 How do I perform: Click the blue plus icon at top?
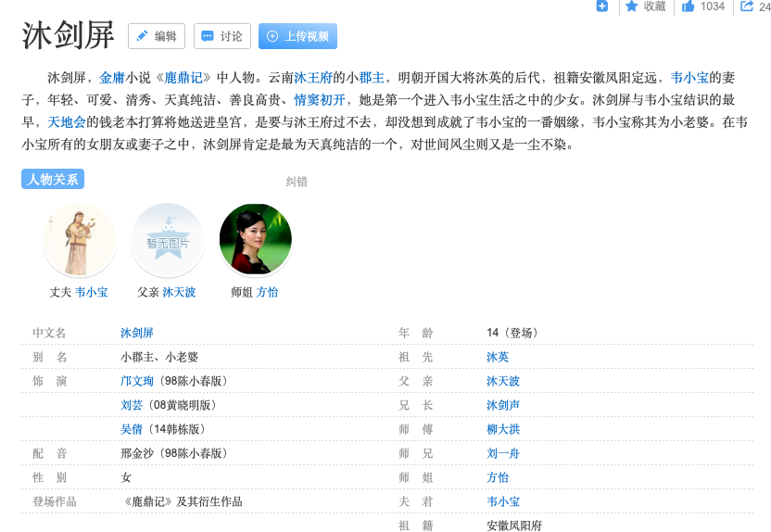click(601, 6)
